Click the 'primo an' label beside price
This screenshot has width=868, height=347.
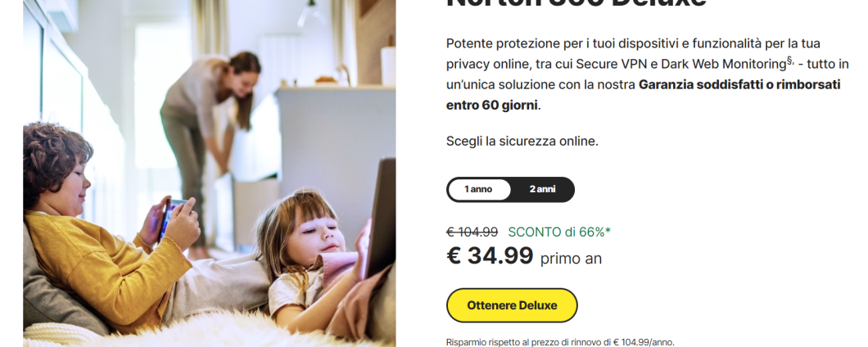(x=571, y=259)
